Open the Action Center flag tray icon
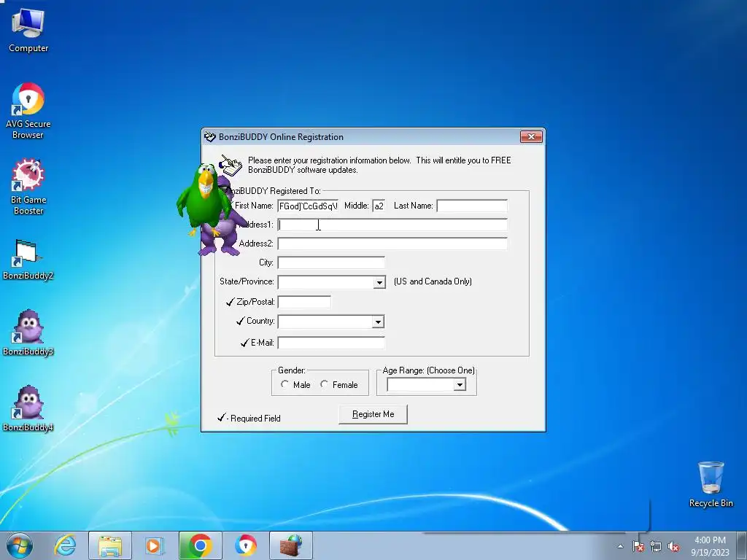The image size is (747, 560). pos(638,546)
